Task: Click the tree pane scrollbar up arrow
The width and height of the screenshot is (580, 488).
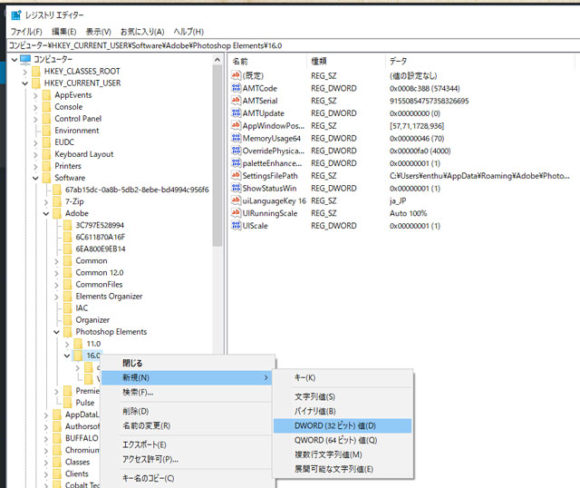Action: 217,60
